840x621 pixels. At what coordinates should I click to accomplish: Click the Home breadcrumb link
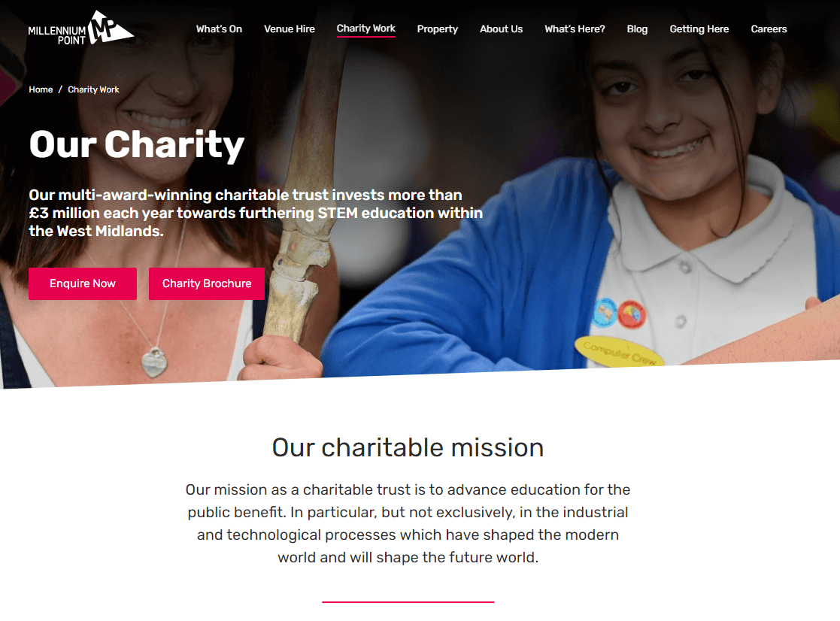[41, 89]
